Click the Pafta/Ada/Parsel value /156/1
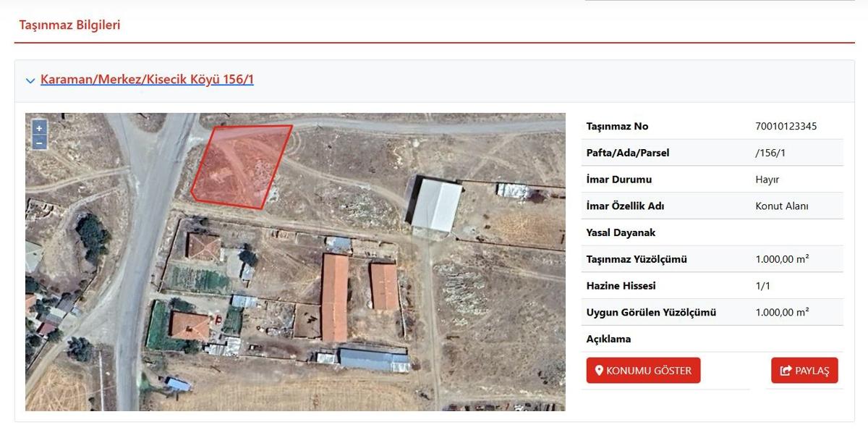 coord(770,153)
